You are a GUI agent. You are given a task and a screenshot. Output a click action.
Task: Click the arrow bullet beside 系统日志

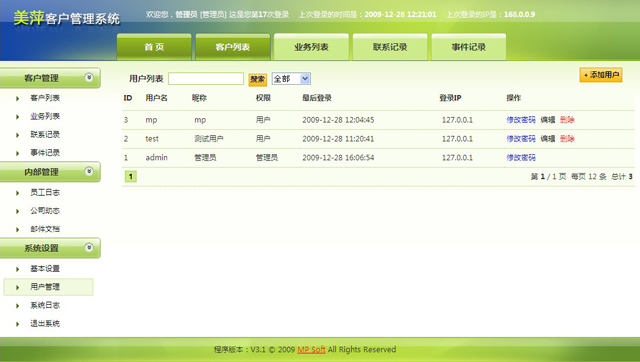(x=18, y=306)
